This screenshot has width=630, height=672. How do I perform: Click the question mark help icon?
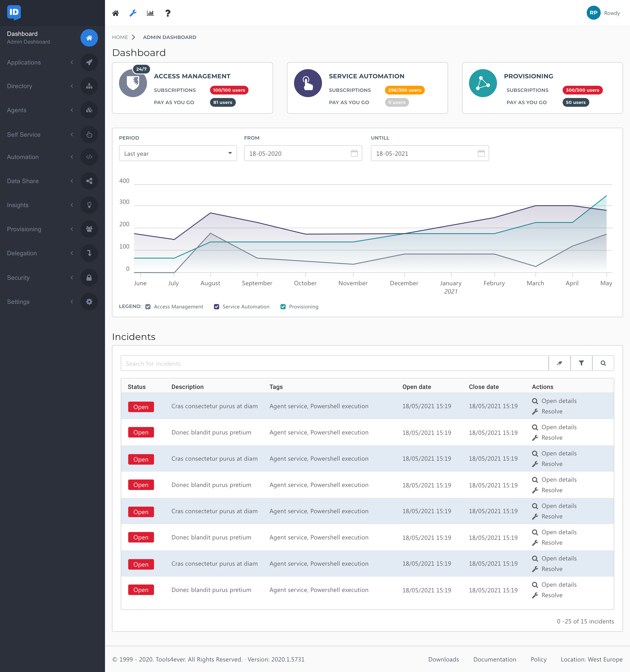168,13
